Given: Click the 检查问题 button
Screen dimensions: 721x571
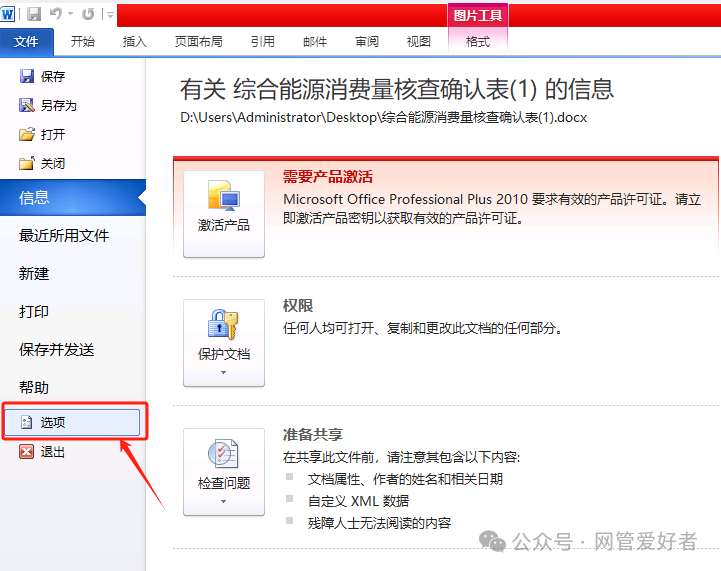Looking at the screenshot, I should pos(224,472).
